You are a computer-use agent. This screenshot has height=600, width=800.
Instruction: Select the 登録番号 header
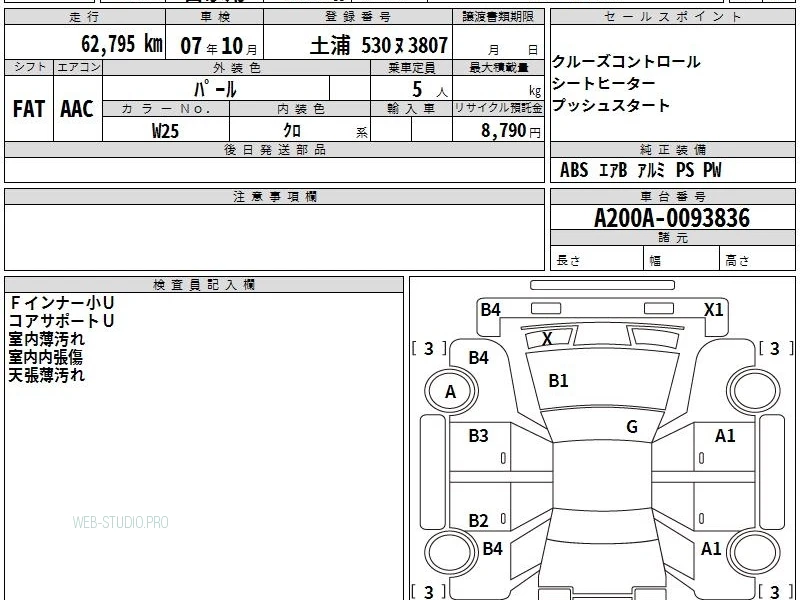pyautogui.click(x=358, y=17)
